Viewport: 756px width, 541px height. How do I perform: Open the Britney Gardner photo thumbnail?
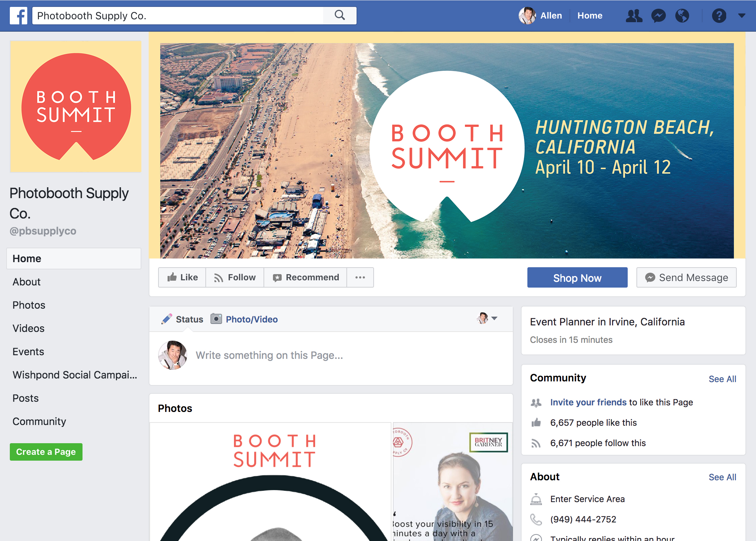click(453, 482)
